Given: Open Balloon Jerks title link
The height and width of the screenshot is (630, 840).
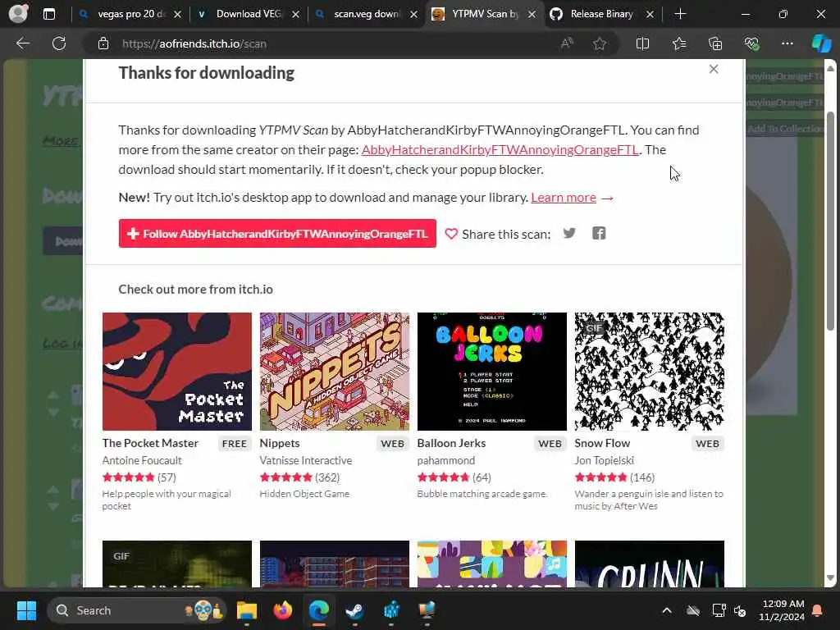Looking at the screenshot, I should tap(451, 443).
